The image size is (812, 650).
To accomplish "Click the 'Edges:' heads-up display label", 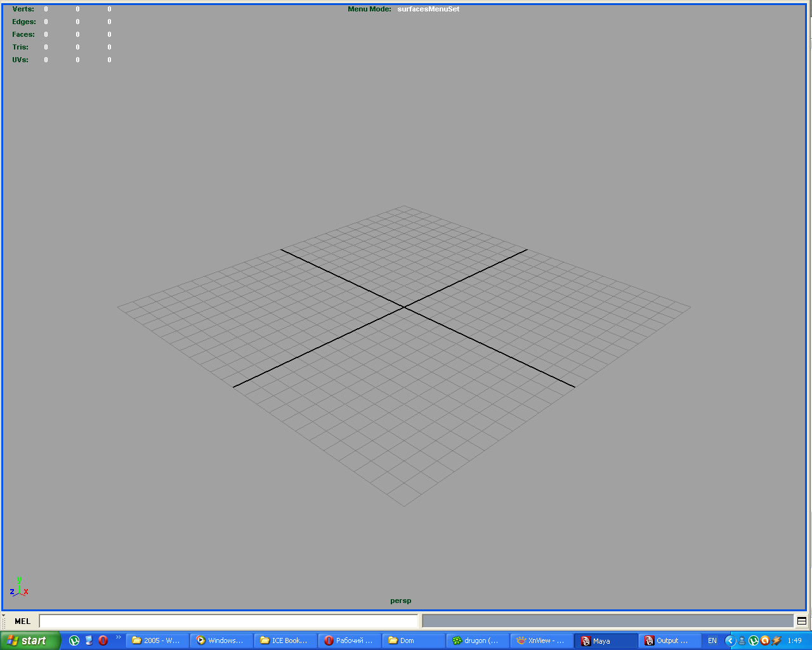I will (24, 22).
